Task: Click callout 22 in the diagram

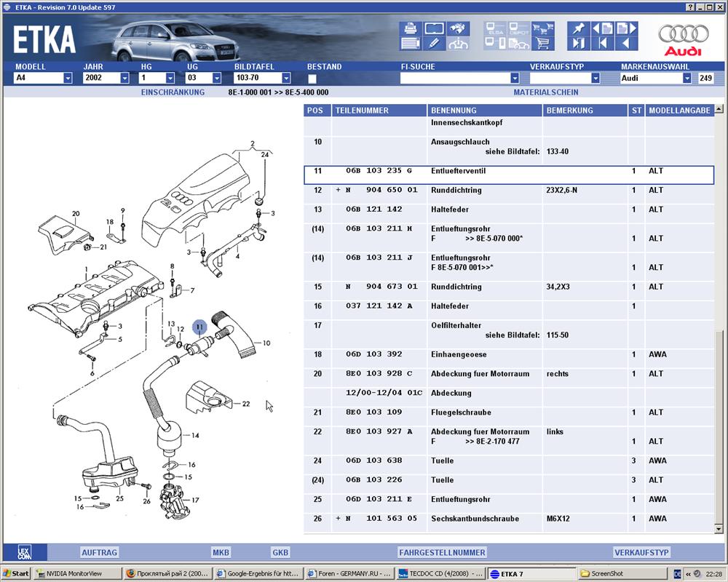Action: tap(246, 404)
